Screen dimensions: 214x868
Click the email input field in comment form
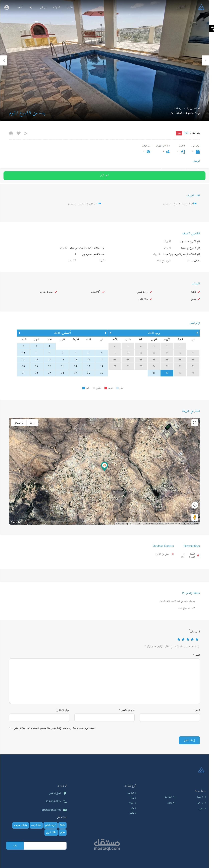104,718
